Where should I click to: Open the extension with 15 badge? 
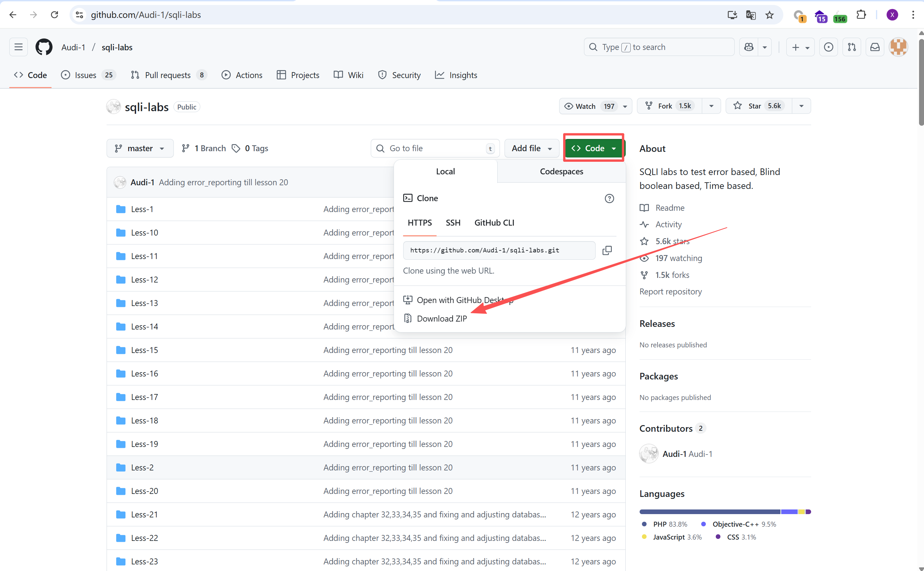point(820,16)
